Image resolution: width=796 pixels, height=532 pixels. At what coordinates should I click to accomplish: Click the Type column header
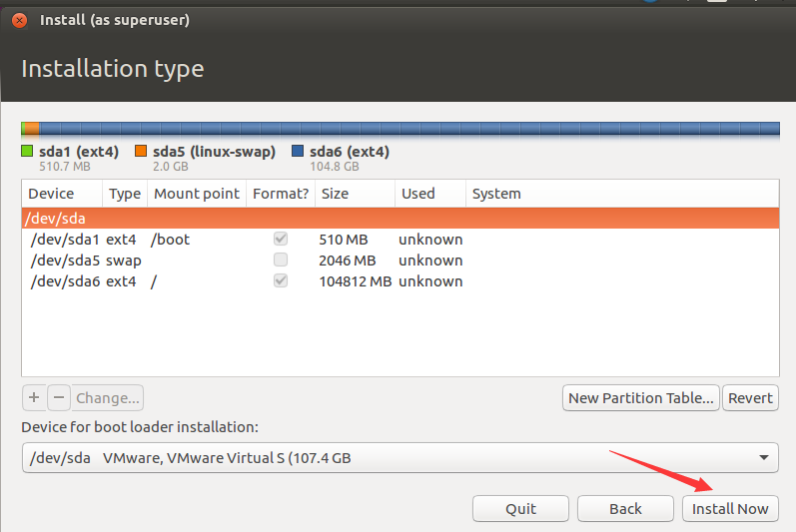[125, 194]
